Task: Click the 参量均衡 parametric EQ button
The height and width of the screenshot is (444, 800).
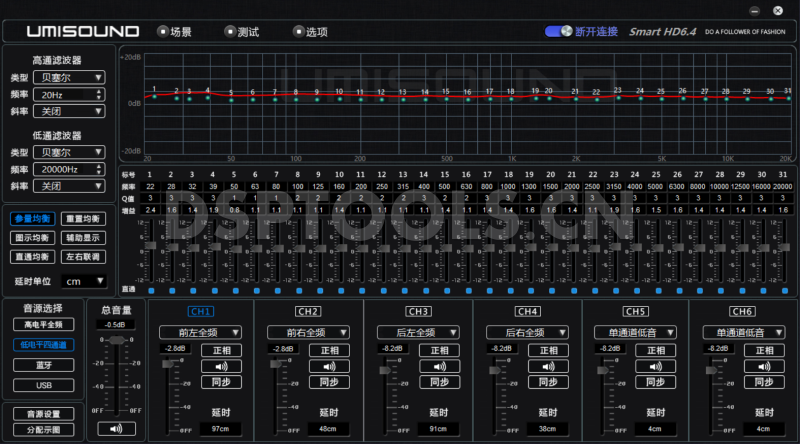Action: pos(32,219)
